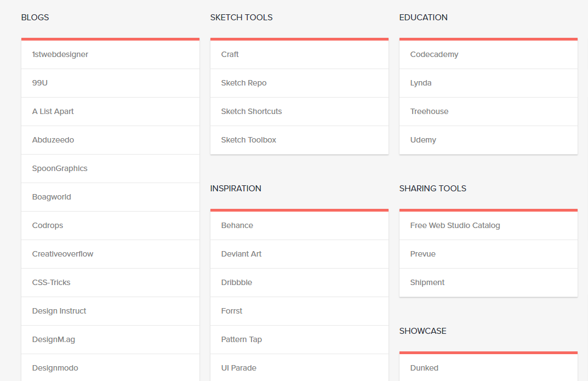Click the Abduzeedo entry
588x381 pixels.
tap(53, 140)
